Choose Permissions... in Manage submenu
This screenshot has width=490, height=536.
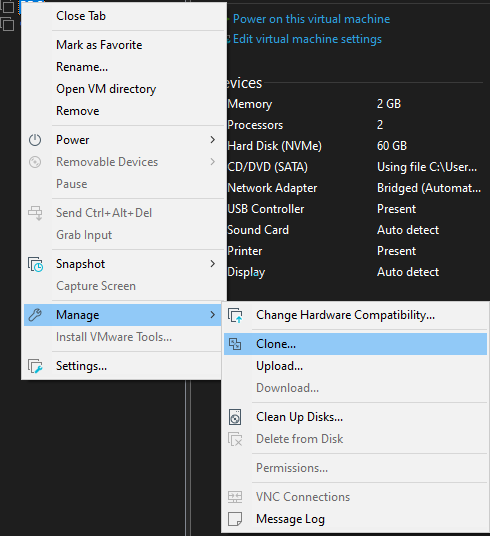click(x=355, y=468)
